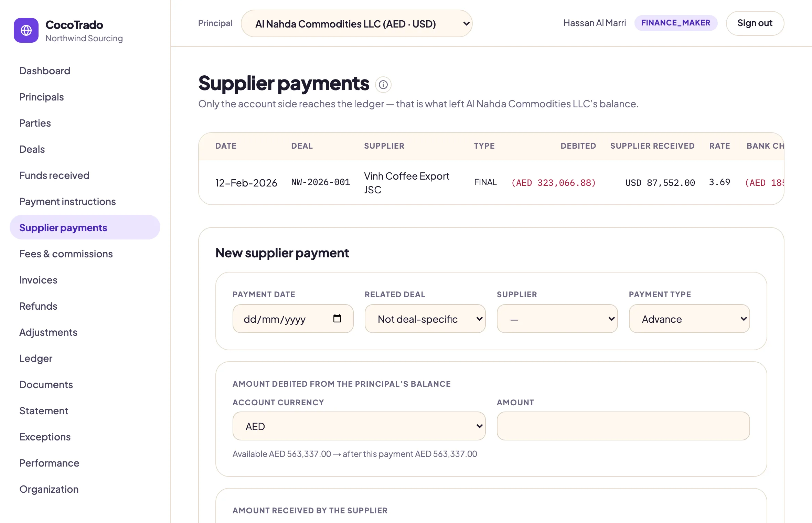Screen dimensions: 812x523
Task: Click the FINAL type cell
Action: tap(485, 182)
